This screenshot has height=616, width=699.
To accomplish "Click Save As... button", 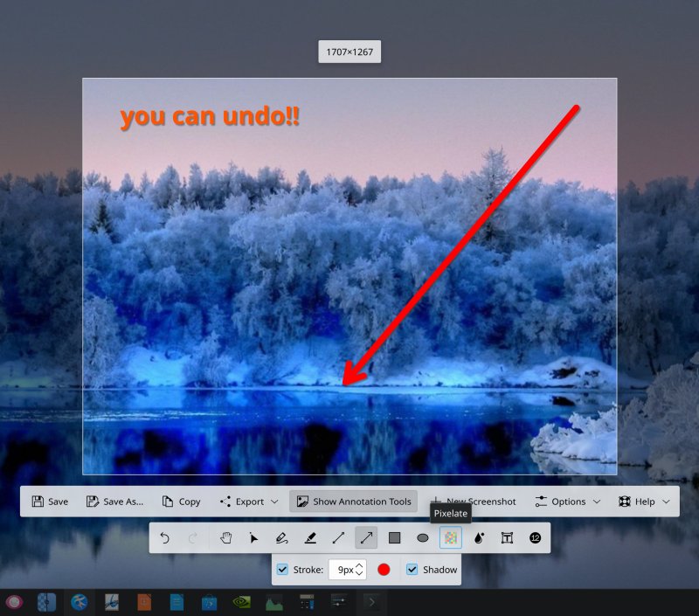I will [x=114, y=502].
